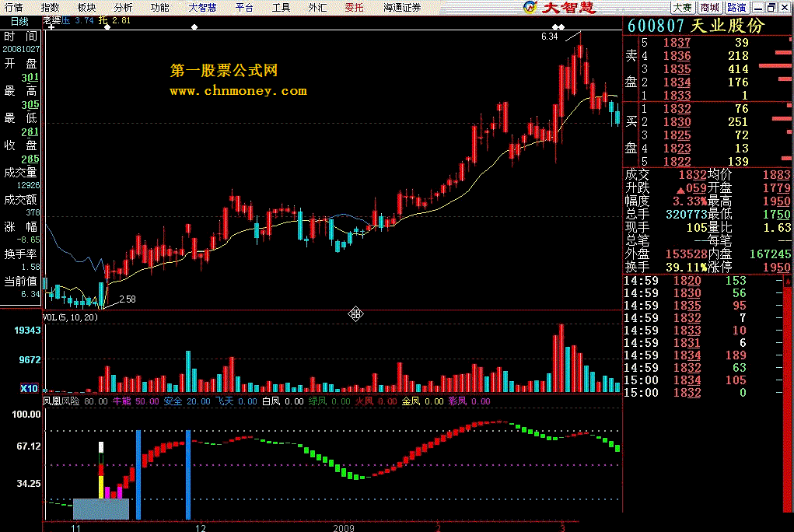
Task: Click the 15:00 trade tick with 105 lots
Action: pyautogui.click(x=702, y=380)
